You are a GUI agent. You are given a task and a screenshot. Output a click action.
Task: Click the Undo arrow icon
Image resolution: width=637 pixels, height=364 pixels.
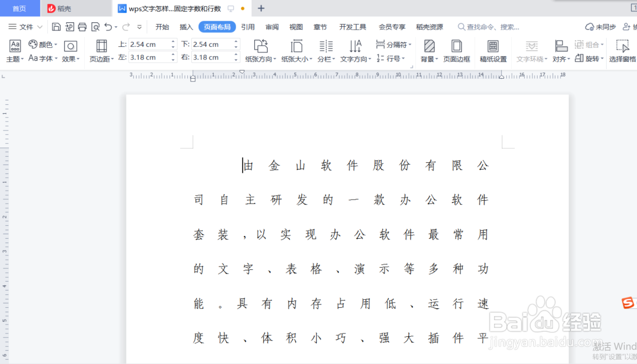pos(108,27)
